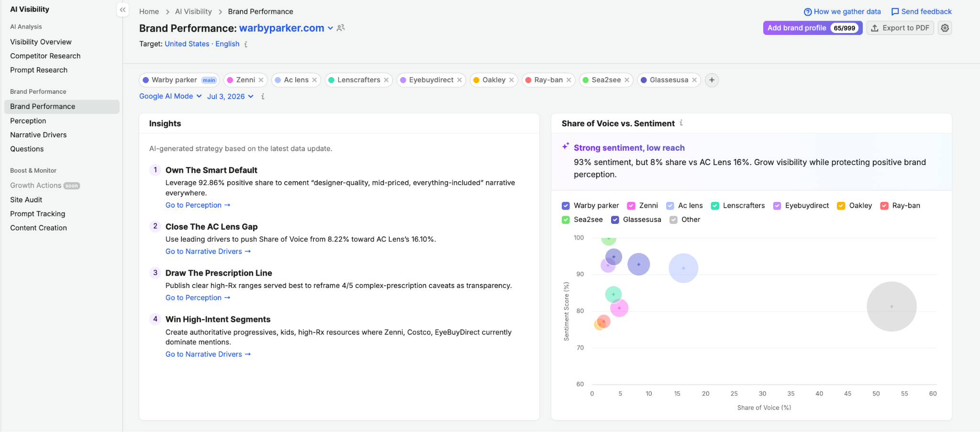
Task: Toggle Ac lens legend checkbox
Action: coord(670,206)
